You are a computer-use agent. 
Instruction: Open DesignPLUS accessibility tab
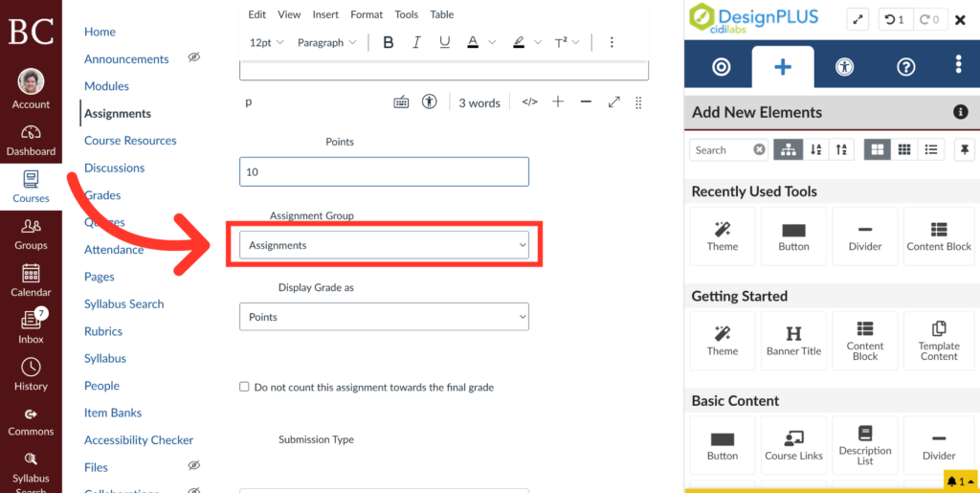pos(844,67)
